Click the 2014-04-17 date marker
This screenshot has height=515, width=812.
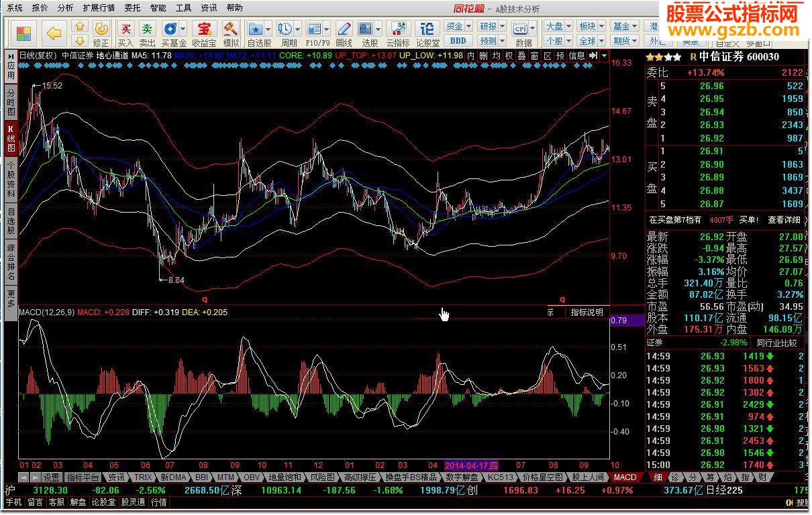[472, 465]
